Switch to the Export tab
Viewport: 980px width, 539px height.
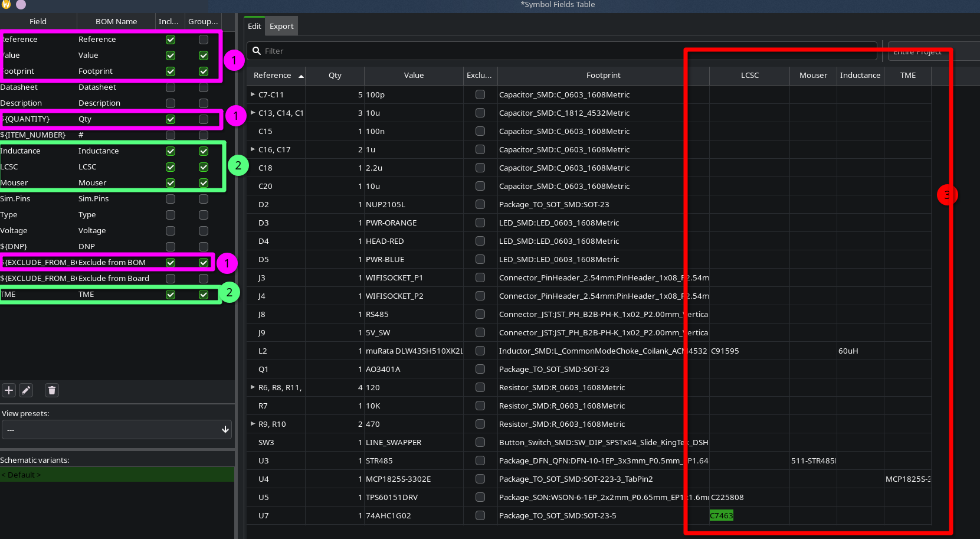tap(281, 26)
